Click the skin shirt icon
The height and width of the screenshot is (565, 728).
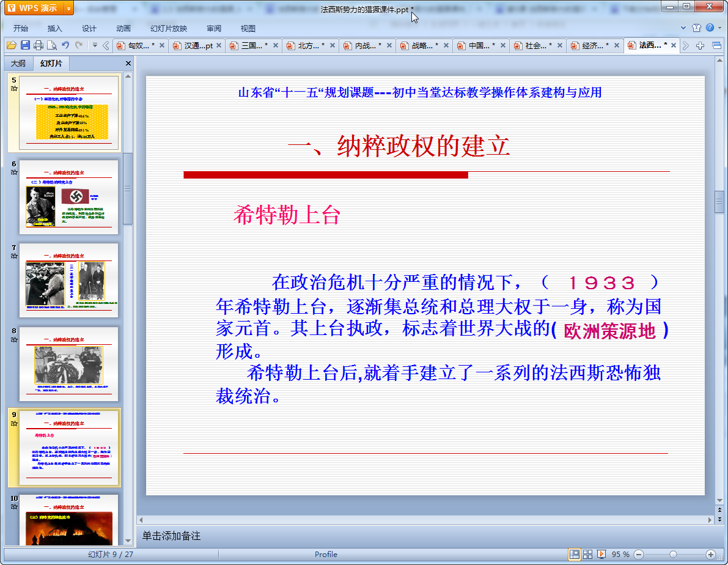[696, 28]
